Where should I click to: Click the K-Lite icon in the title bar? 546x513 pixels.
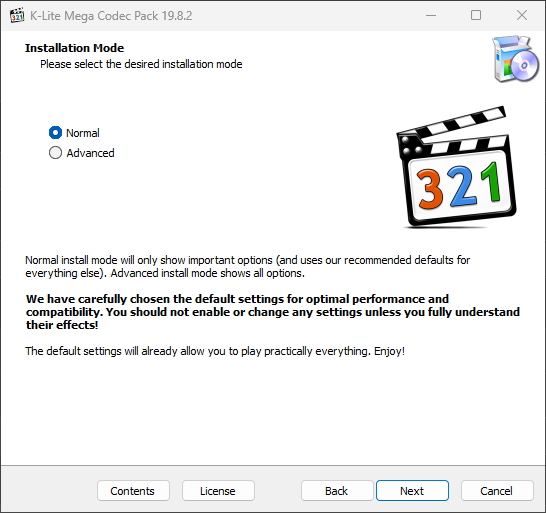[x=17, y=15]
